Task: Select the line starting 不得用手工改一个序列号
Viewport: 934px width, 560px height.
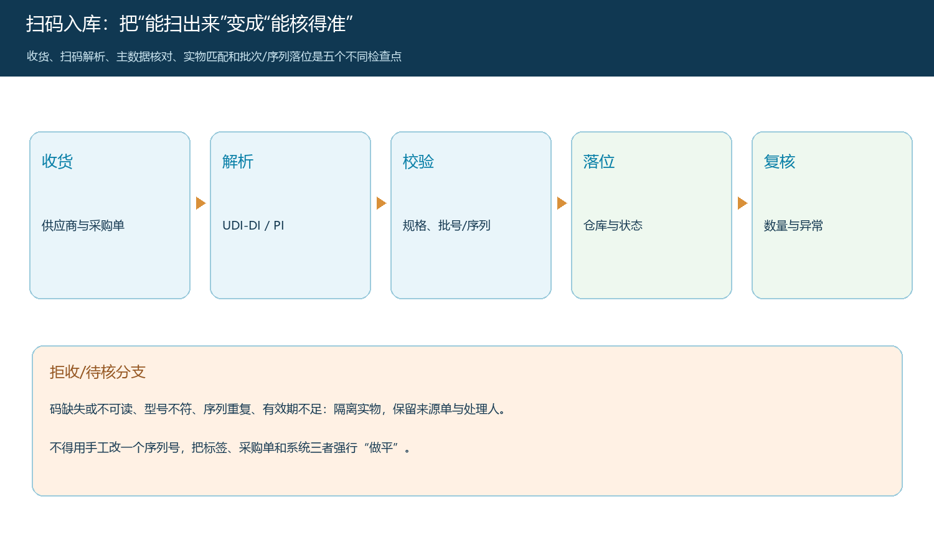Action: tap(230, 448)
